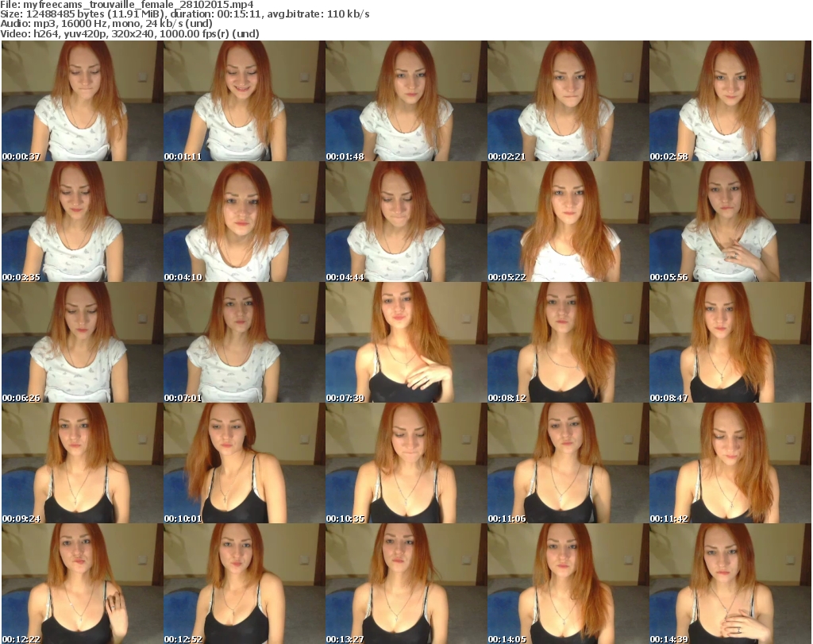Click the thumbnail stamped 00:05:56
Screen dimensions: 813x644
point(730,222)
